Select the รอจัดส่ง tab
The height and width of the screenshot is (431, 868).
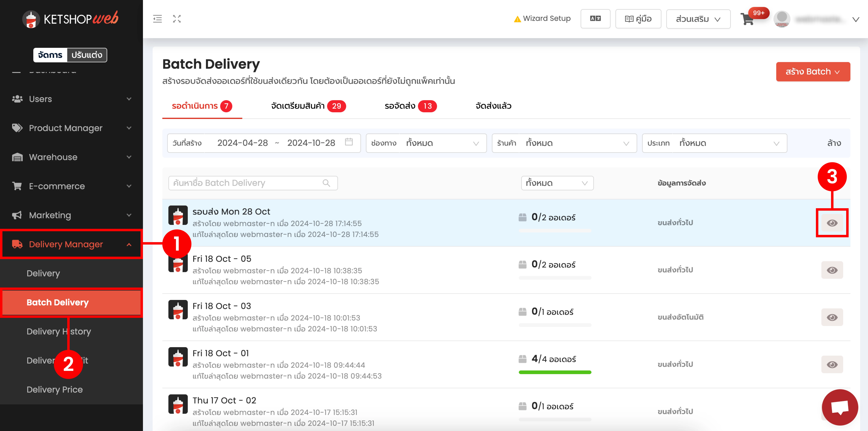410,106
